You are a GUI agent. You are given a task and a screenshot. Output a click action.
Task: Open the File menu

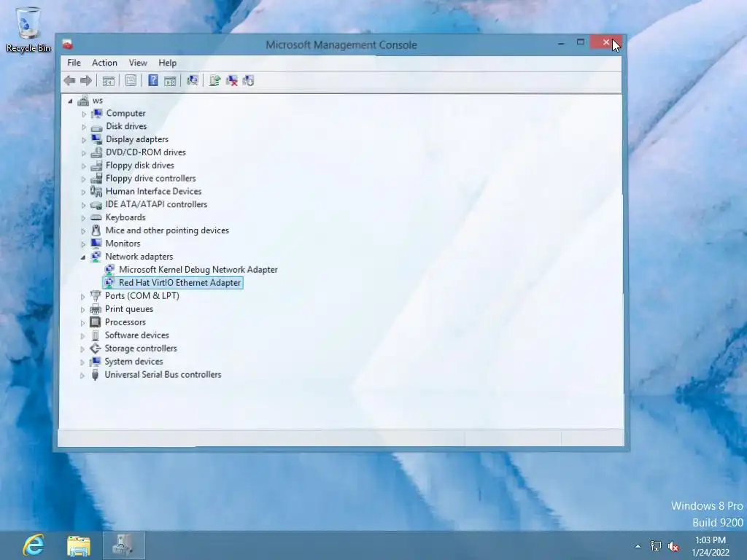(x=74, y=63)
